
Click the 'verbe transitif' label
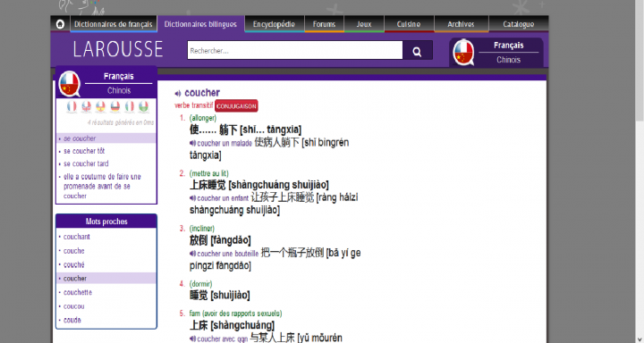(x=194, y=105)
